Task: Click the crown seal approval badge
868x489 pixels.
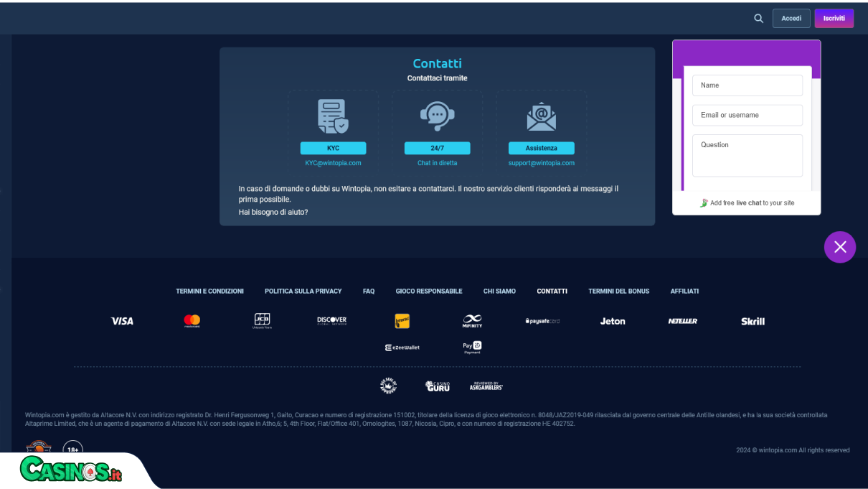Action: click(388, 386)
